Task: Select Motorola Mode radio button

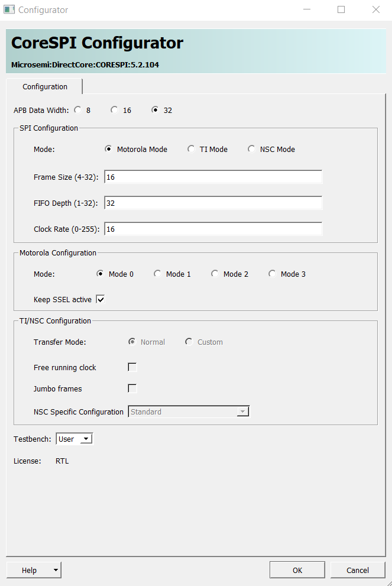Action: pyautogui.click(x=109, y=150)
